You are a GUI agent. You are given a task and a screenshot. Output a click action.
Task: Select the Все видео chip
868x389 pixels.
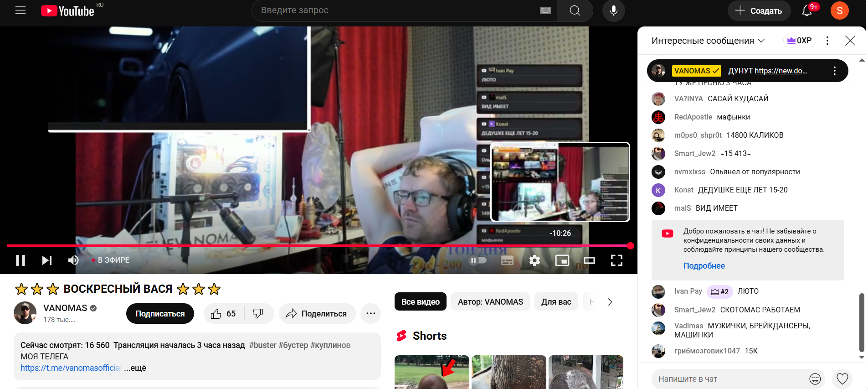(x=421, y=302)
